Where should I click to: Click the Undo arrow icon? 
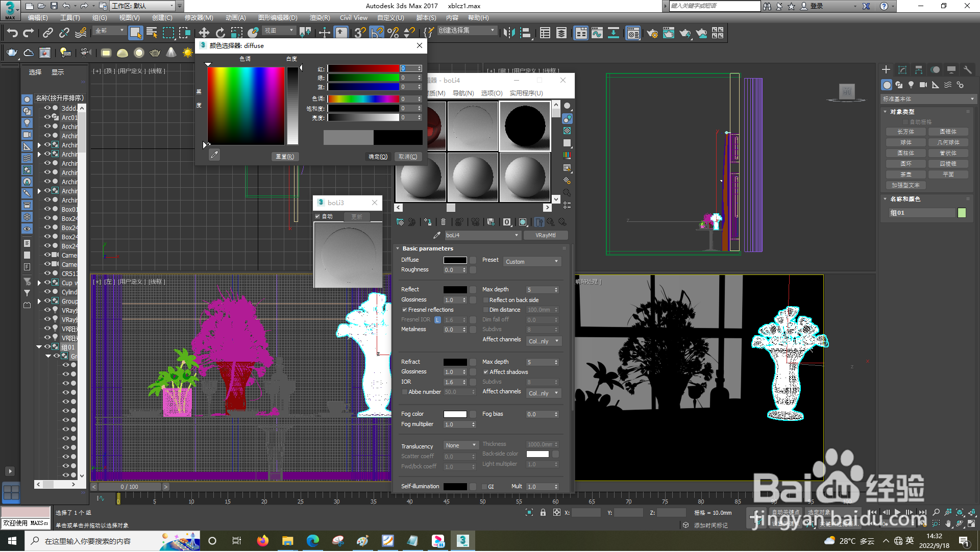(x=12, y=33)
